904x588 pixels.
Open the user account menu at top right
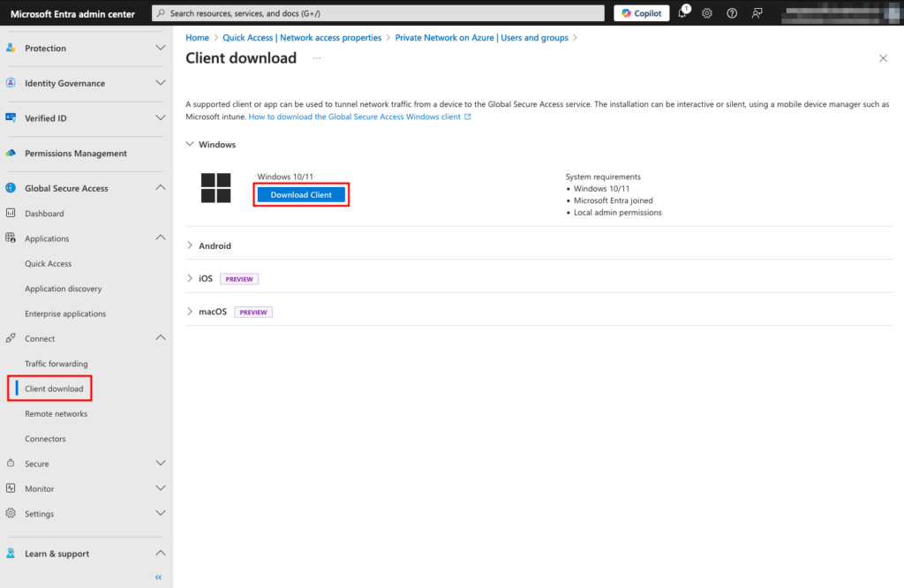(840, 13)
